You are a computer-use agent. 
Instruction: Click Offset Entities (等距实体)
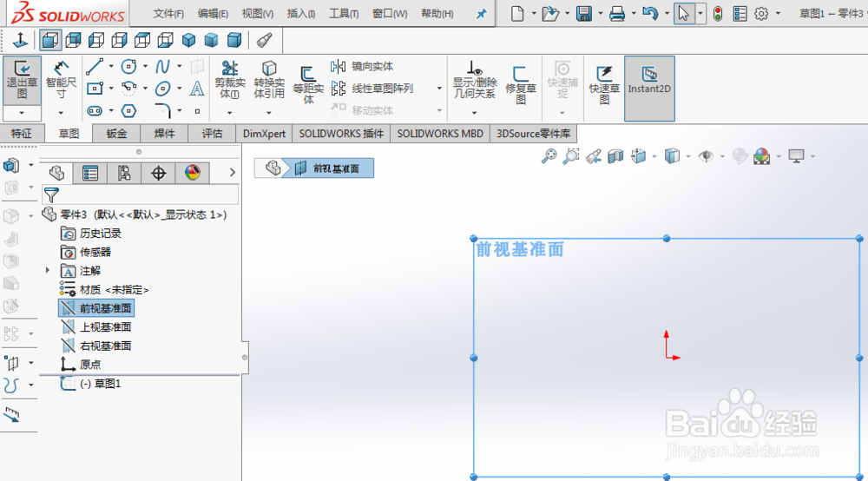(x=308, y=84)
